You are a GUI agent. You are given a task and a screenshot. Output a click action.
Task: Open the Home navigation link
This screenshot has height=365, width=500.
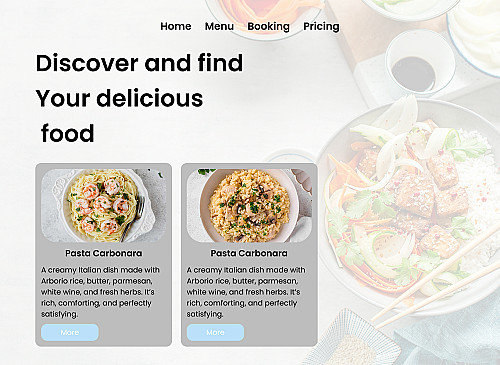coord(176,26)
